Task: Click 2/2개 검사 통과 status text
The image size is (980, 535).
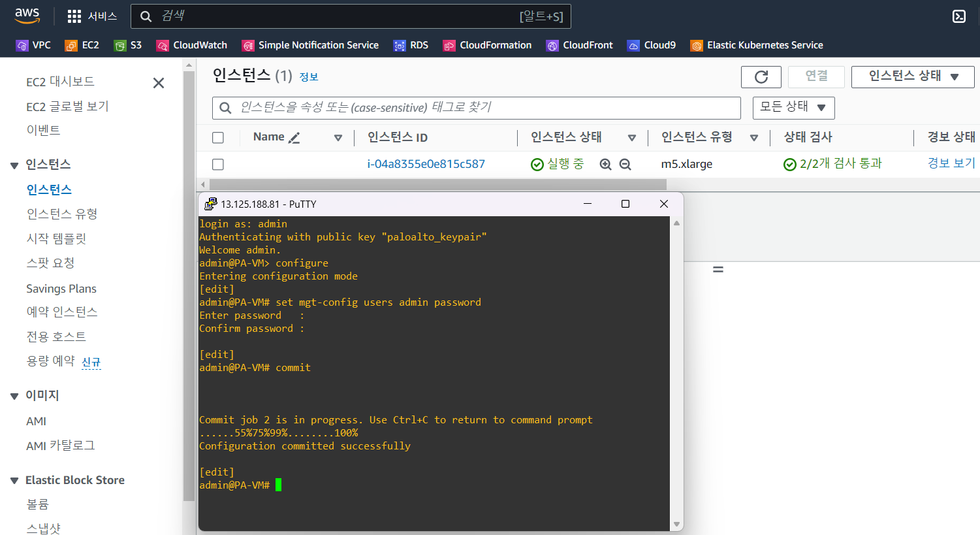Action: (840, 163)
